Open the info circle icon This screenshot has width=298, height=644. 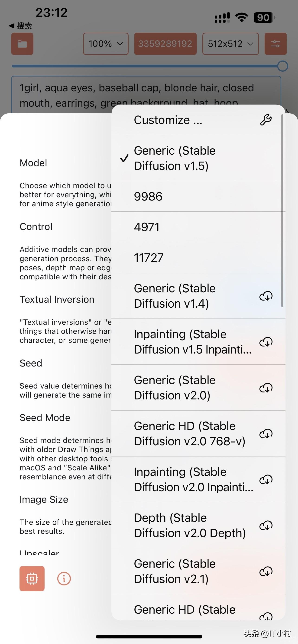(64, 578)
